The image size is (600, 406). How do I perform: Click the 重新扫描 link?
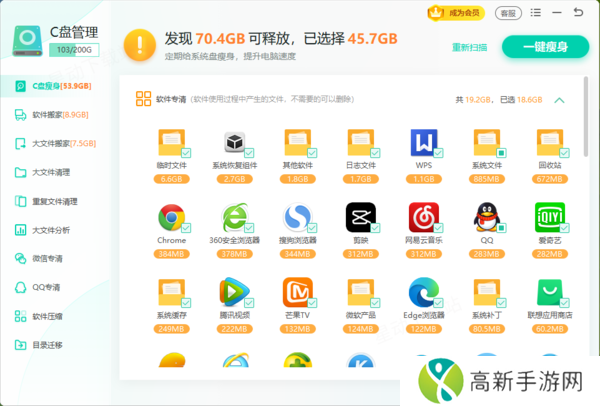click(470, 47)
